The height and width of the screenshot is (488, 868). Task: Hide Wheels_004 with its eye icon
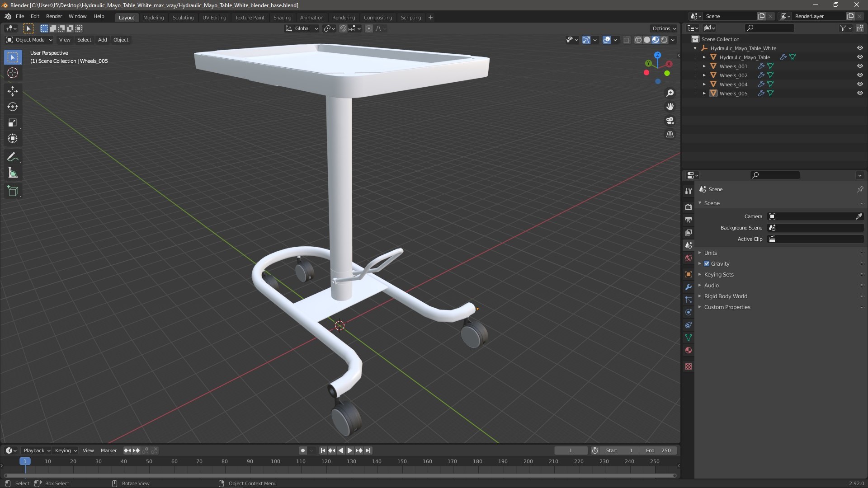coord(860,84)
